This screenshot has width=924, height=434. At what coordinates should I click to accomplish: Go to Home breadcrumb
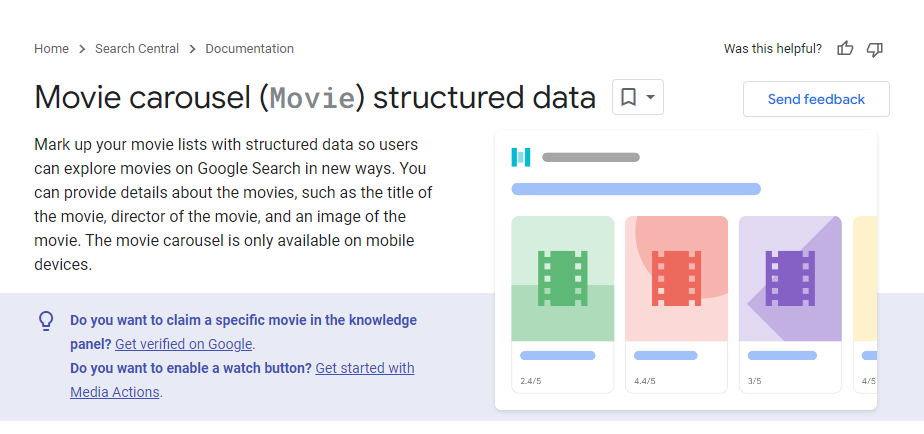tap(51, 48)
